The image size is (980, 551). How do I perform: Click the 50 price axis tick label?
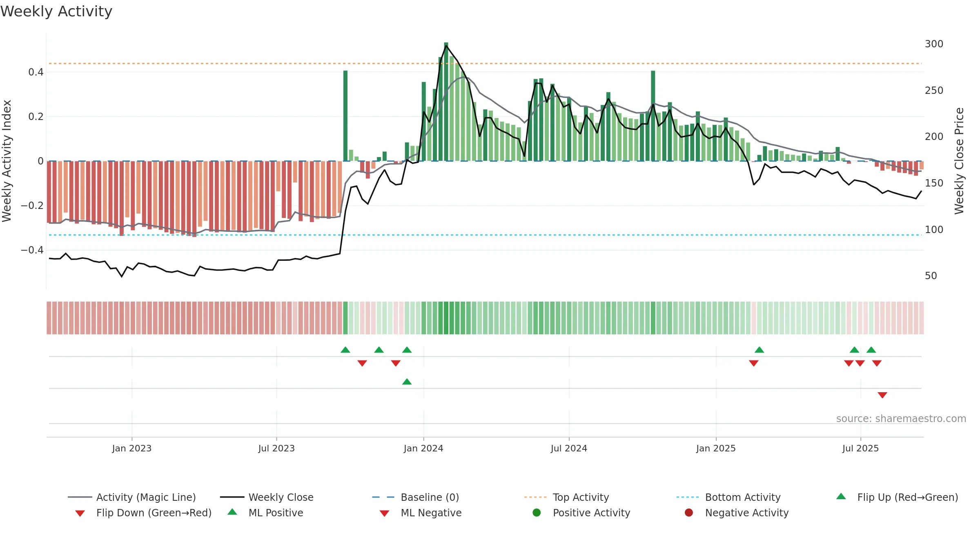pos(931,275)
